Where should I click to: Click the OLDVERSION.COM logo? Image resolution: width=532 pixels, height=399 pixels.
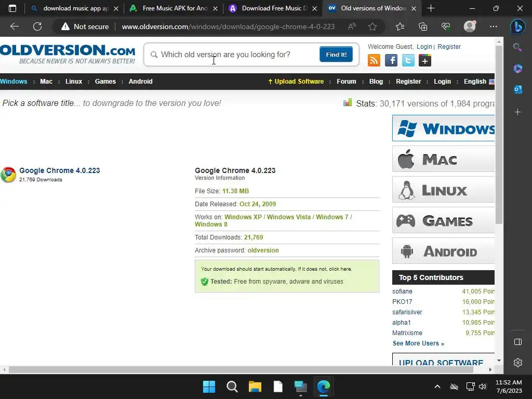68,54
